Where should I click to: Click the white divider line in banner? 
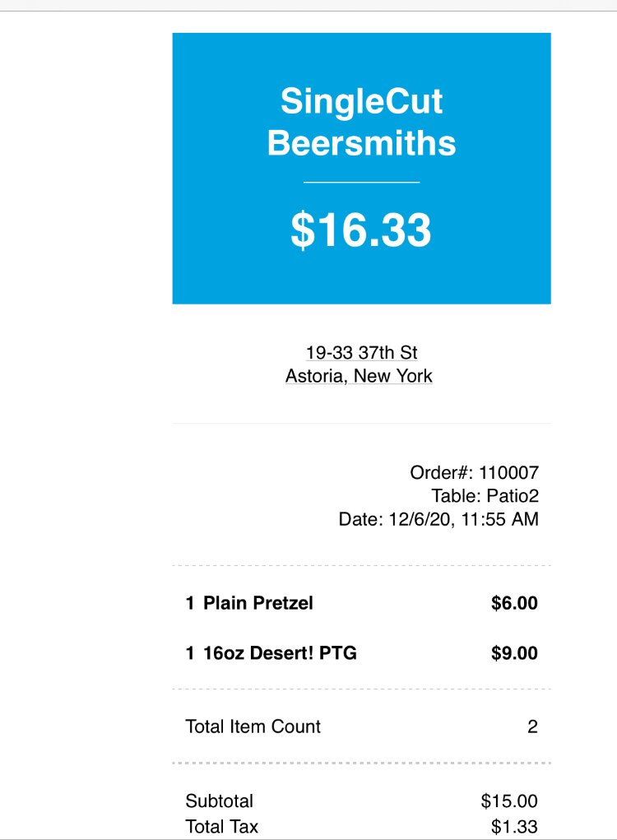361,183
